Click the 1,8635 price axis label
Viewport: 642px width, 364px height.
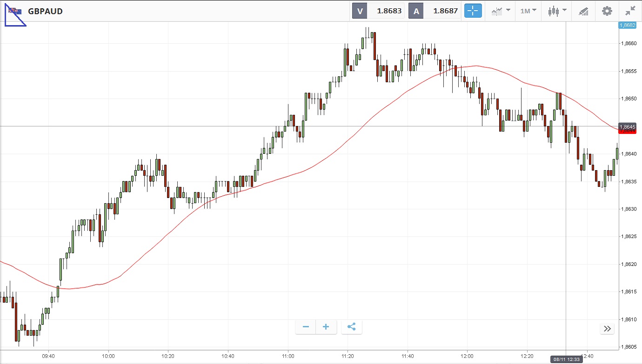click(628, 181)
